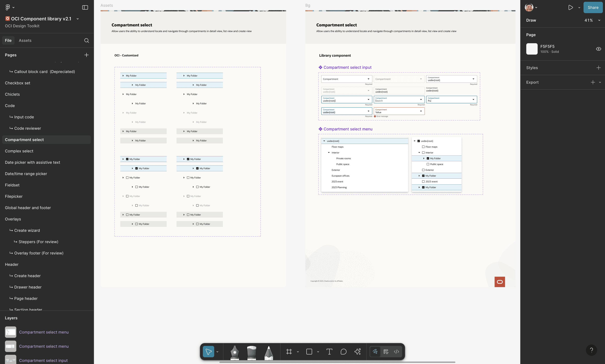Click the search icon in left panel
The height and width of the screenshot is (364, 605).
point(87,40)
